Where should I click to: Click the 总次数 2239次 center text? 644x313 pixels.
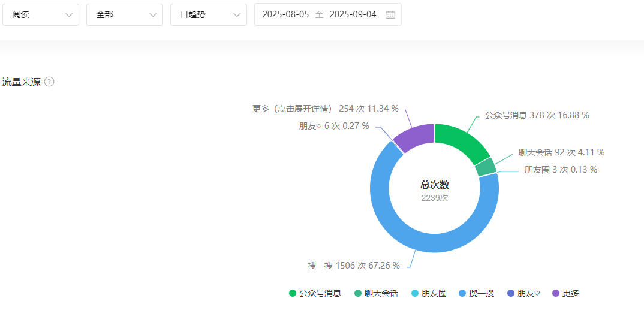(x=435, y=191)
